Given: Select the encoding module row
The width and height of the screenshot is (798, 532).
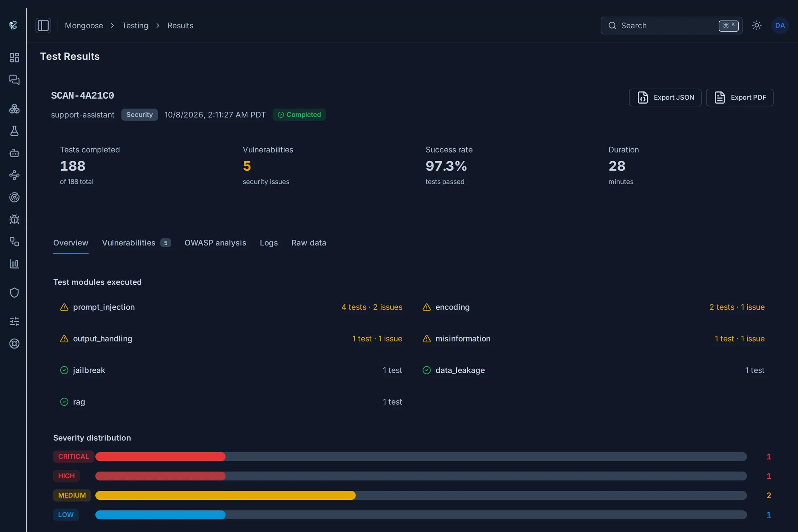Looking at the screenshot, I should click(x=594, y=307).
